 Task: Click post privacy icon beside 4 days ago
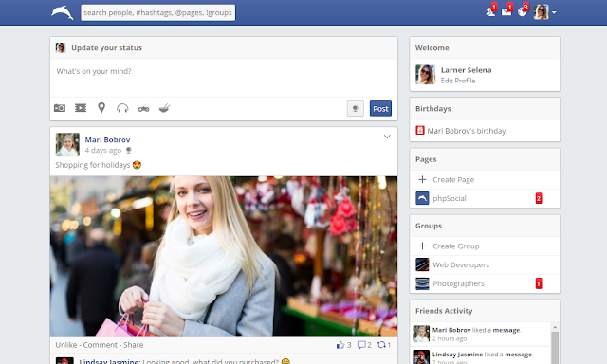tap(129, 150)
